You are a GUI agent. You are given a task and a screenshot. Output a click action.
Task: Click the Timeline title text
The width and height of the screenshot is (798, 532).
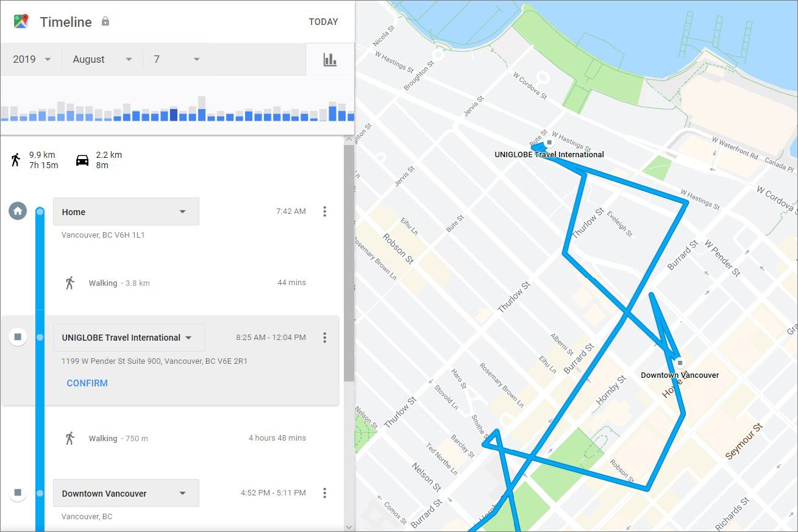[x=66, y=22]
